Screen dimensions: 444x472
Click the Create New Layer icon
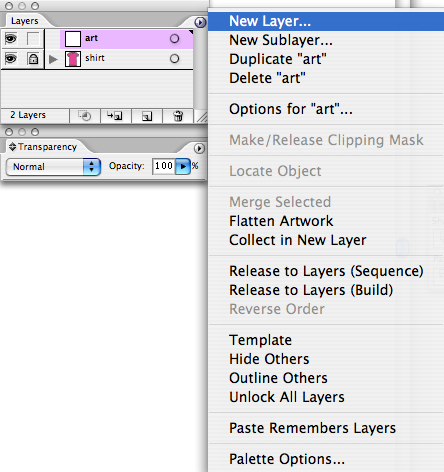147,116
